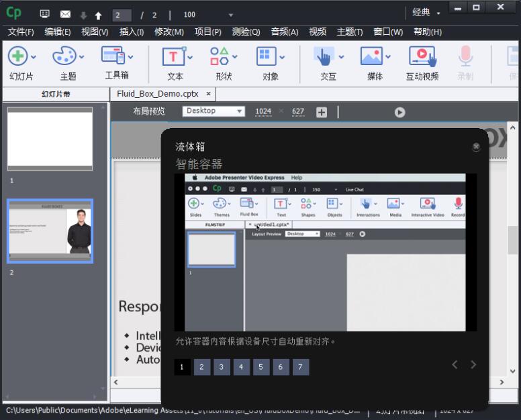Click the 幻灯片带 filmstrip panel header
Image resolution: width=521 pixels, height=420 pixels.
(56, 95)
